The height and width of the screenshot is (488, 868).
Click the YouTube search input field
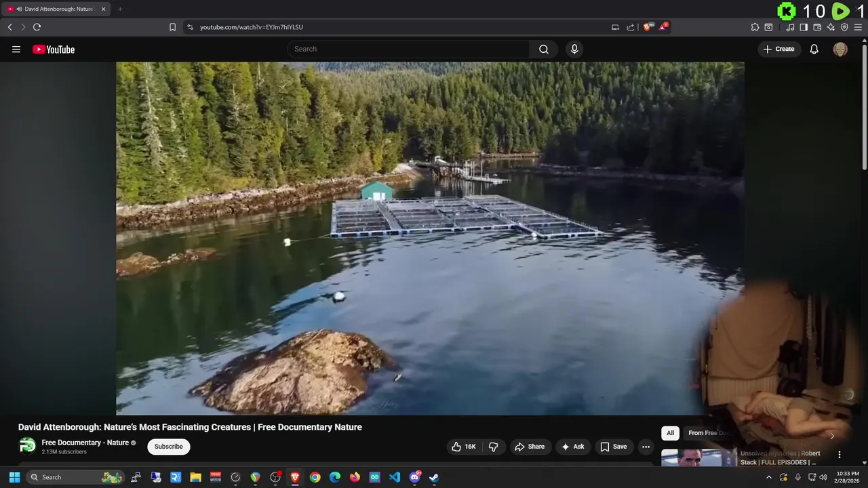(408, 49)
